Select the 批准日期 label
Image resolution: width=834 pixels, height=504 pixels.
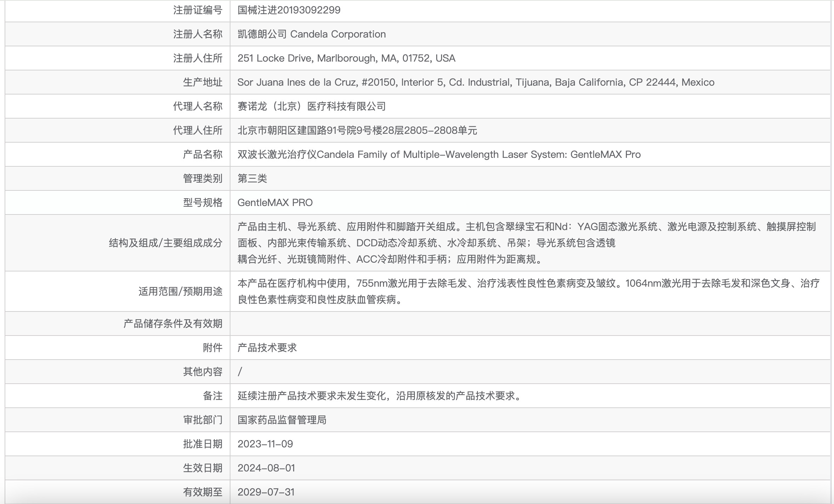click(203, 444)
